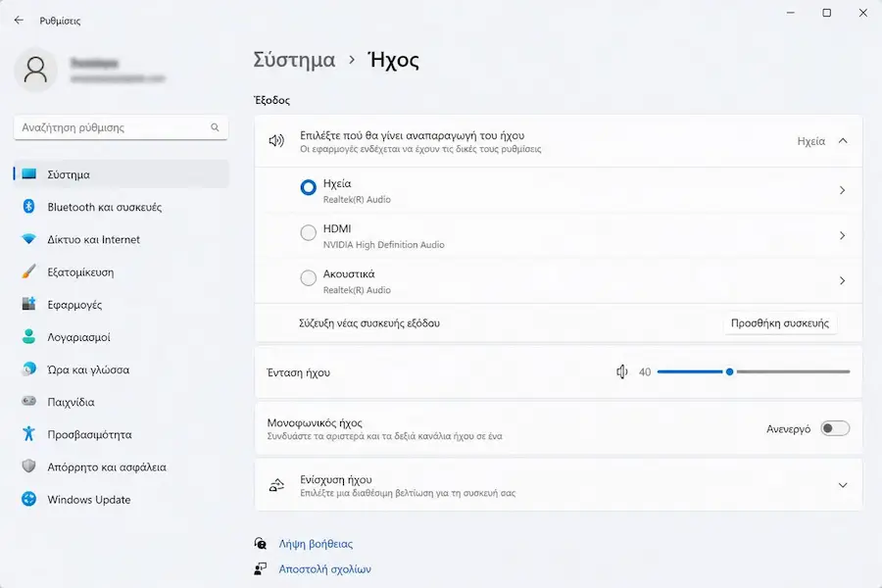The height and width of the screenshot is (588, 882).
Task: Click the volume value 40
Action: pyautogui.click(x=645, y=372)
